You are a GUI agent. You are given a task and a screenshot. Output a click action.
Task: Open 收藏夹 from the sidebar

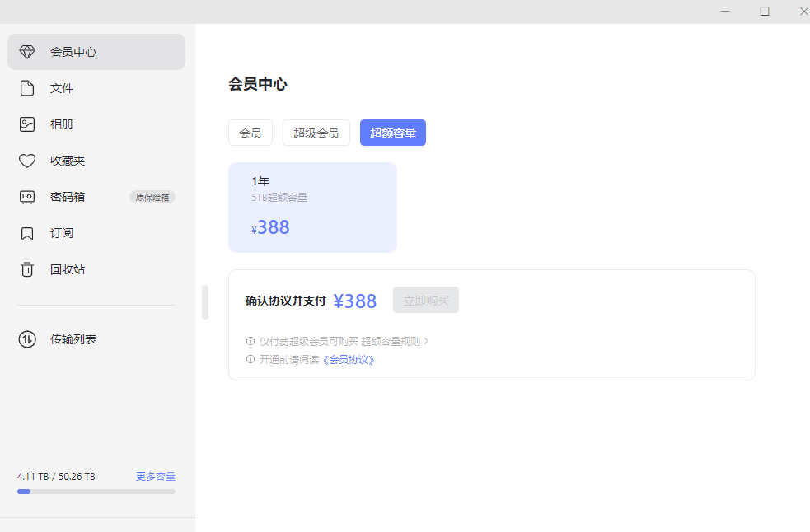[x=96, y=161]
